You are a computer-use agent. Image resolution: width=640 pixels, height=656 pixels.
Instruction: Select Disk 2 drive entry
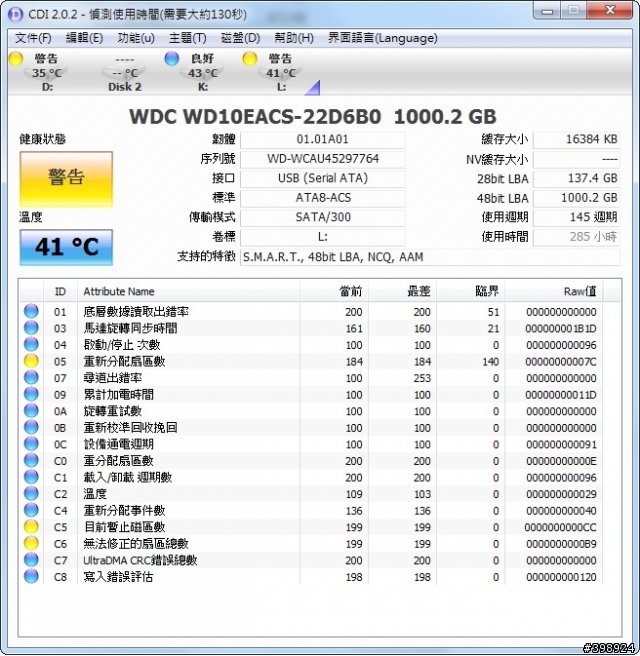point(125,72)
